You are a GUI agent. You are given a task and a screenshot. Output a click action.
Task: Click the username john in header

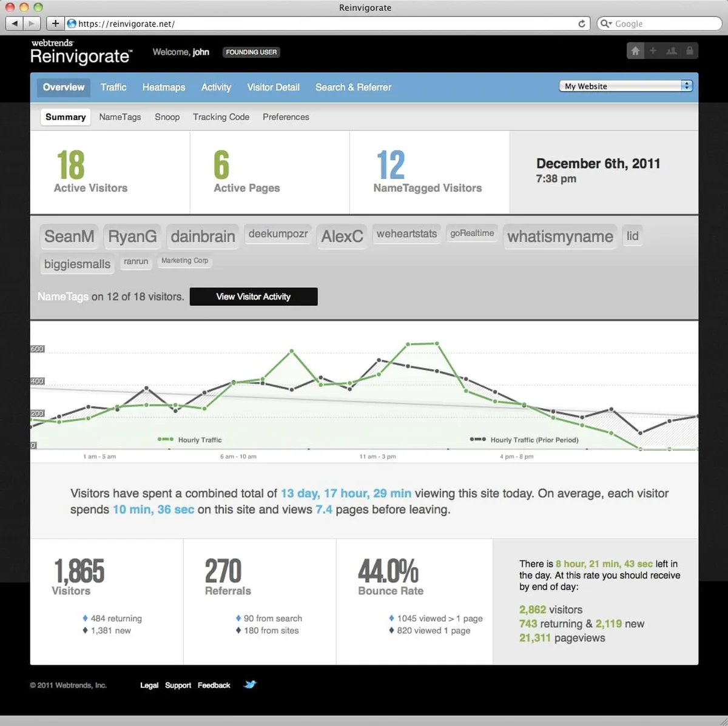pyautogui.click(x=201, y=52)
